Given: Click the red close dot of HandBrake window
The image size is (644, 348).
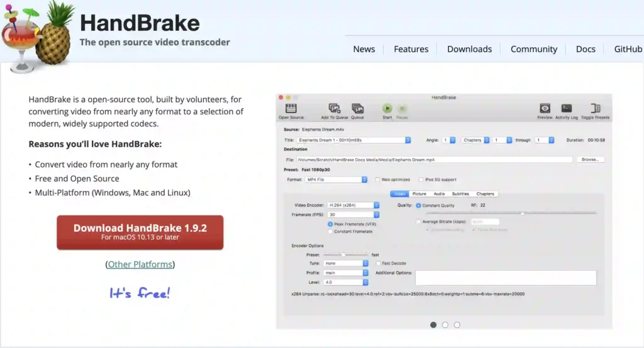Looking at the screenshot, I should tap(281, 97).
